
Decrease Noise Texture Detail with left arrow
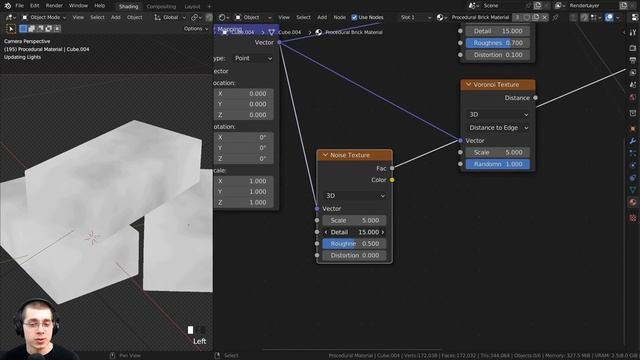pyautogui.click(x=326, y=232)
